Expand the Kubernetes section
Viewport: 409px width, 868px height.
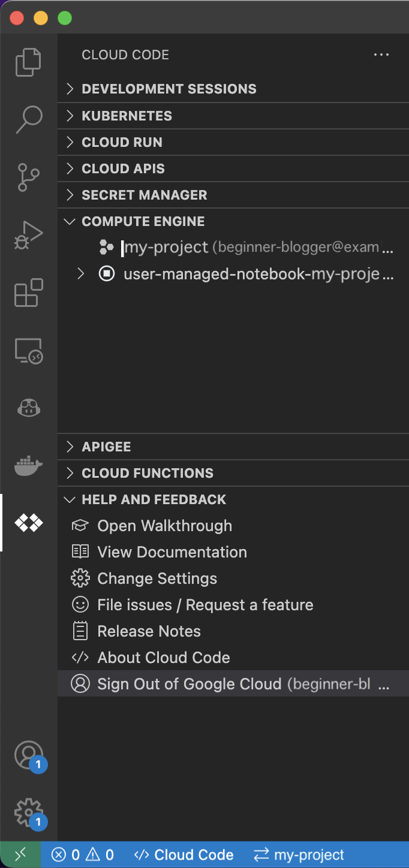click(127, 116)
